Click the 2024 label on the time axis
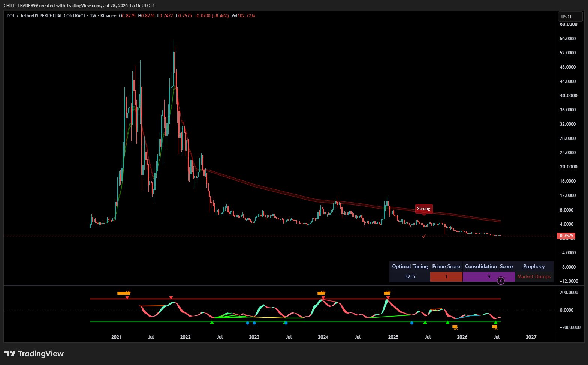 point(323,337)
